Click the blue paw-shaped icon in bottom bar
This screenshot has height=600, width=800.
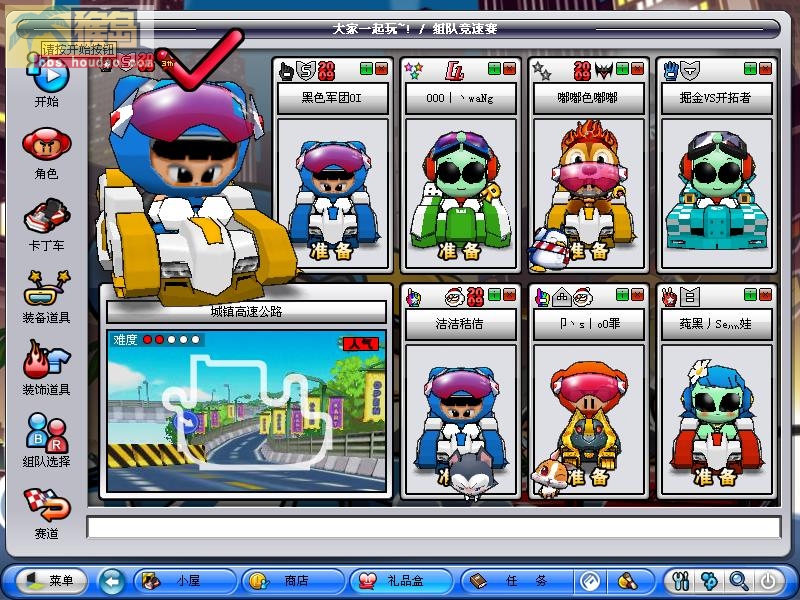(710, 581)
